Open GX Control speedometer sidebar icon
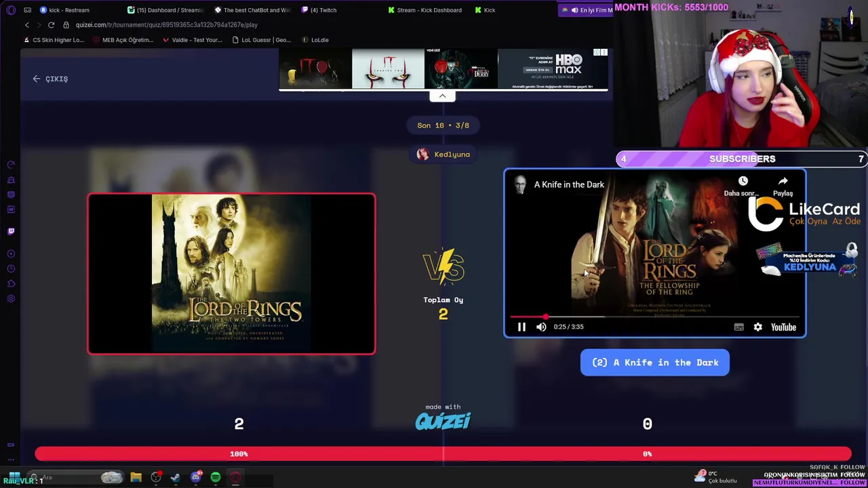This screenshot has height=488, width=868. (11, 165)
